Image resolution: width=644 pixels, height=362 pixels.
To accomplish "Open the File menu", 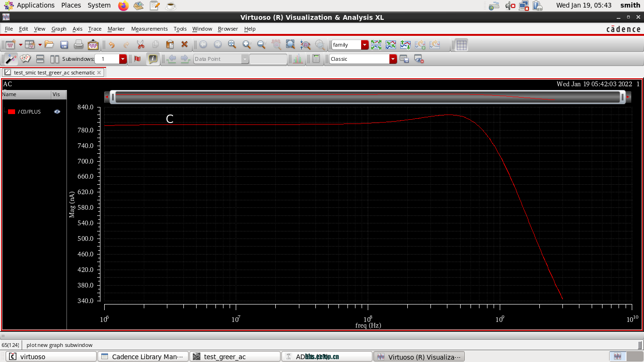I will point(8,29).
